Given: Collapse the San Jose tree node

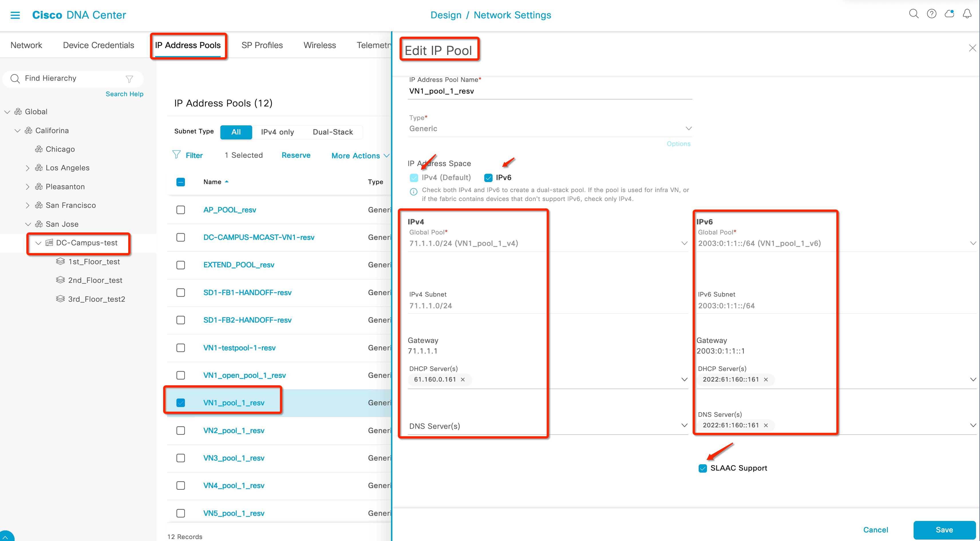Looking at the screenshot, I should (x=28, y=224).
